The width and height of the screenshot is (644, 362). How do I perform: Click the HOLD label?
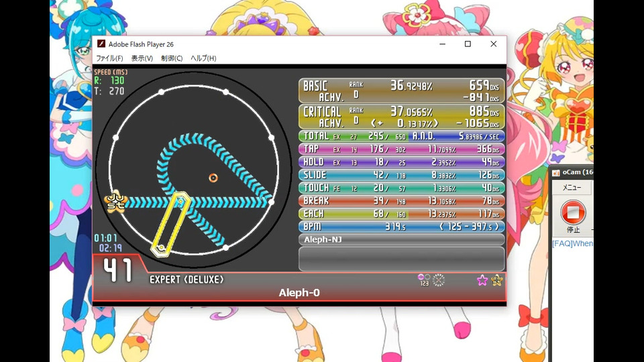point(313,162)
